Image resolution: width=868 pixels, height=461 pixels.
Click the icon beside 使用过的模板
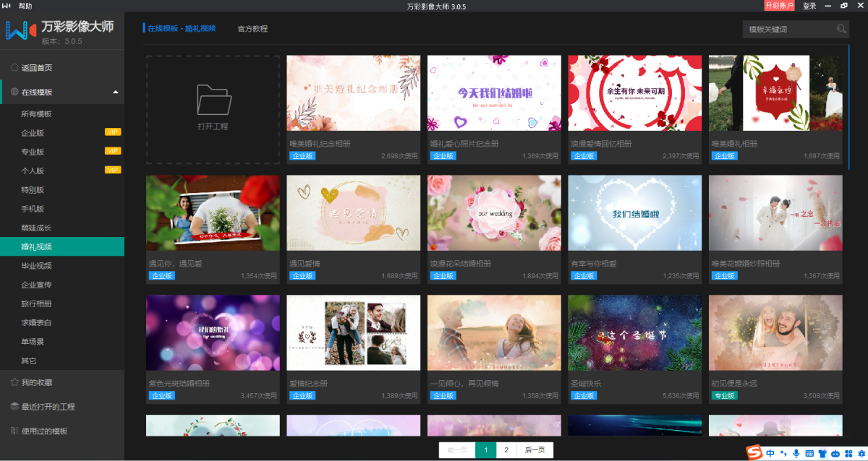(x=14, y=431)
